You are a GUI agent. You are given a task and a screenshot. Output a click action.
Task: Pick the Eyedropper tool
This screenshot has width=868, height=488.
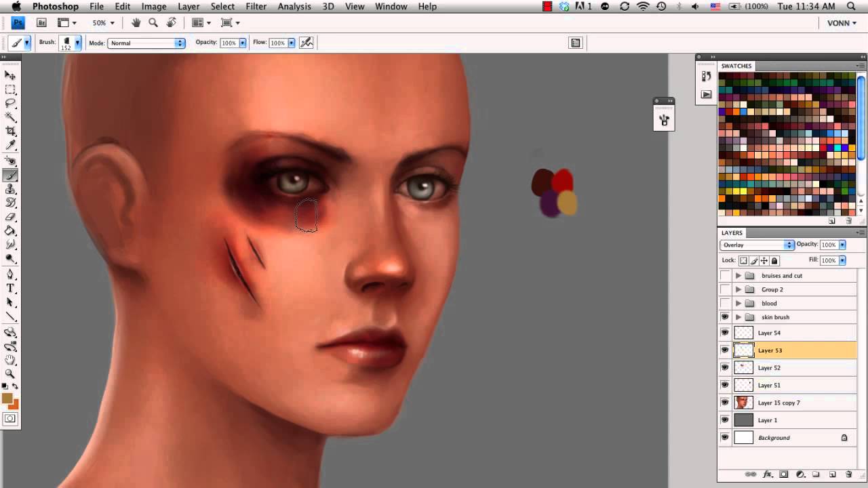[11, 144]
